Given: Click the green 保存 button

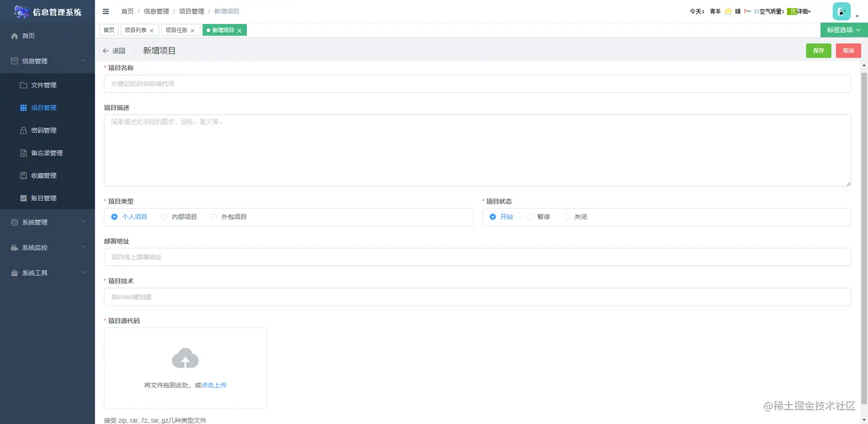Looking at the screenshot, I should pos(819,51).
